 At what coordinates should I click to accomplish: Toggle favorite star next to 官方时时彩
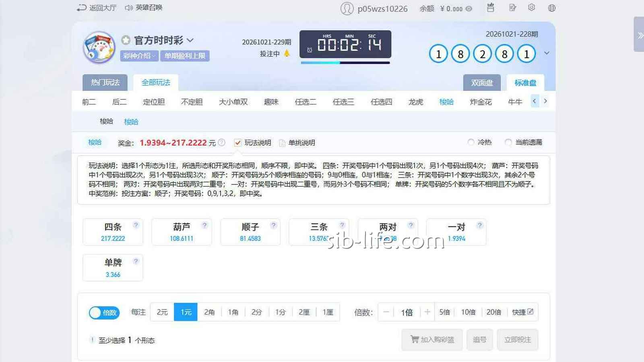click(126, 40)
